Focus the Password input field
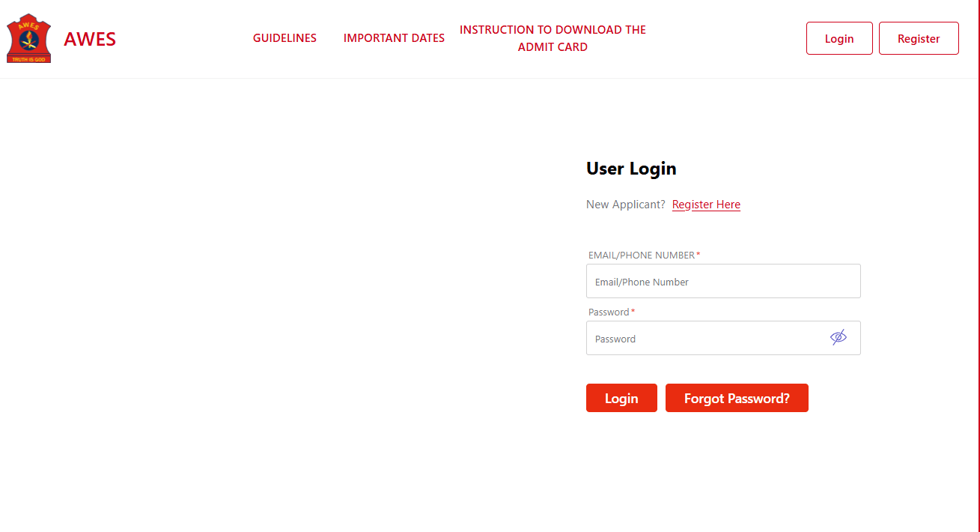The height and width of the screenshot is (532, 980). click(x=704, y=339)
